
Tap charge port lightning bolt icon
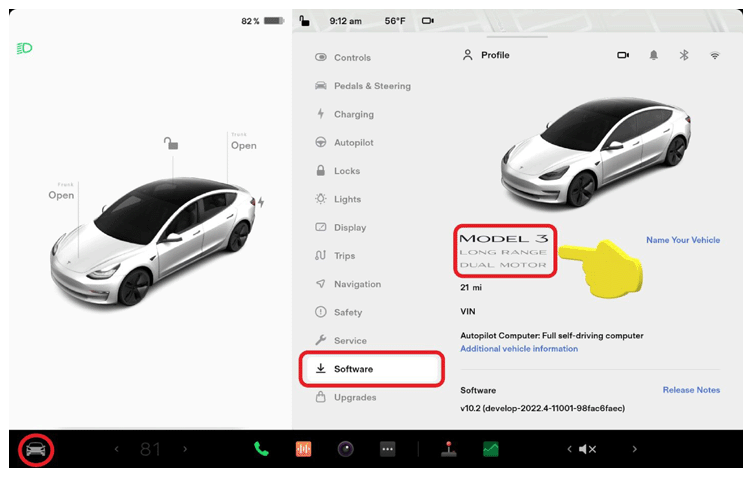coord(261,202)
